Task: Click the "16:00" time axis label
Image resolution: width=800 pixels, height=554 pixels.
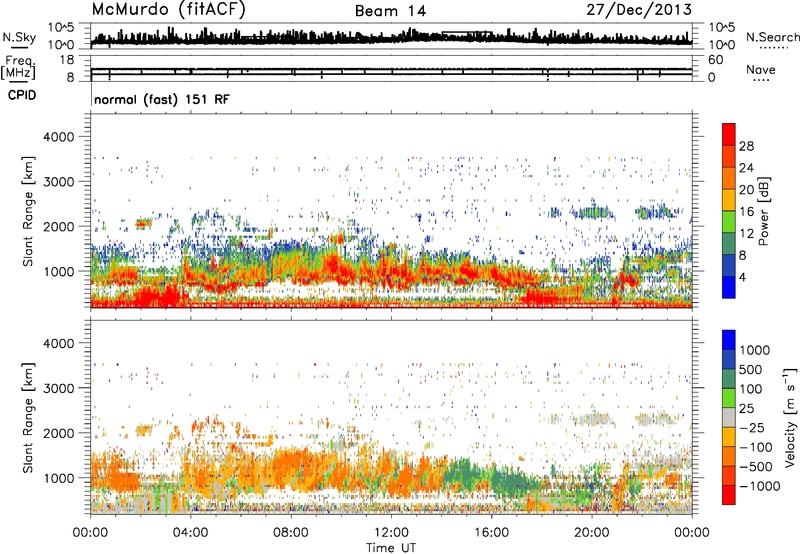Action: coord(491,533)
